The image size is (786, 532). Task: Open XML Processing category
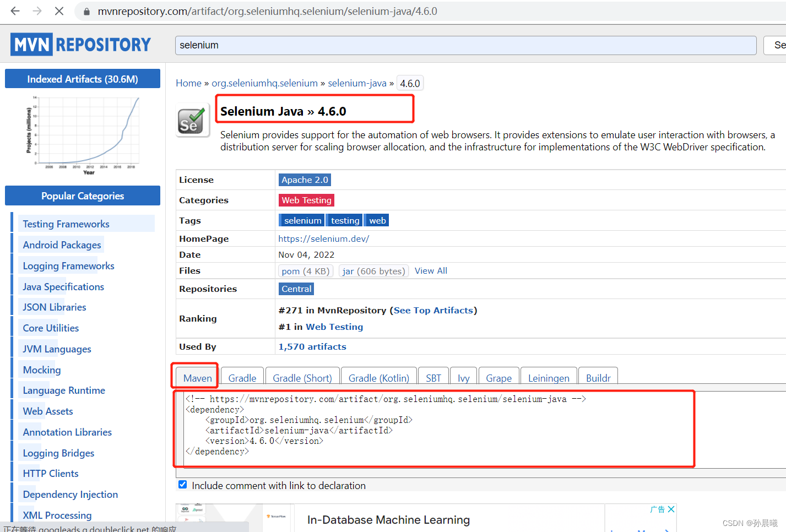[x=57, y=515]
